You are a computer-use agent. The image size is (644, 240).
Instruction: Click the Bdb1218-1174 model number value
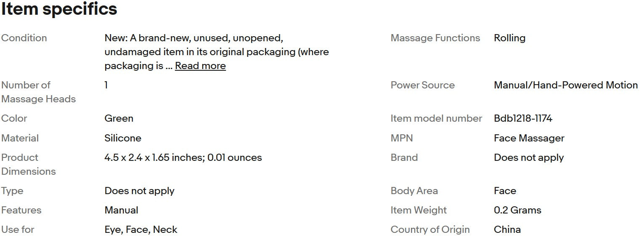pyautogui.click(x=523, y=119)
